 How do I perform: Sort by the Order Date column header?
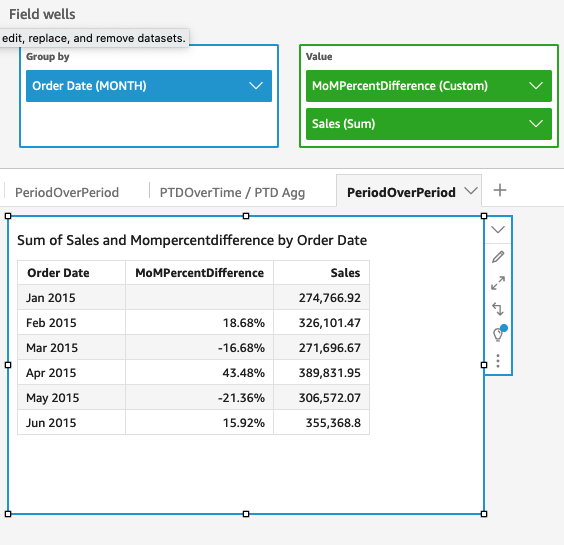click(x=58, y=273)
